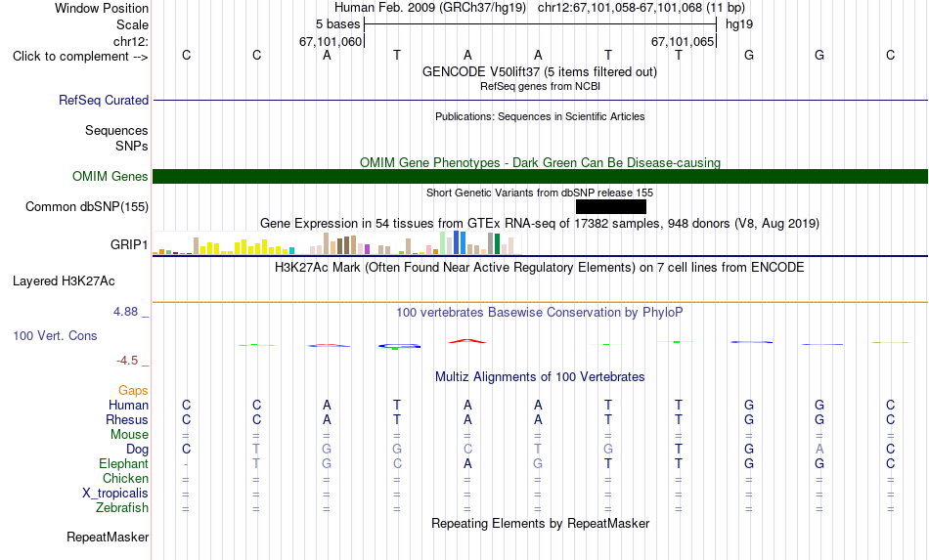Click the Window Position label
The width and height of the screenshot is (929, 560).
[x=102, y=8]
